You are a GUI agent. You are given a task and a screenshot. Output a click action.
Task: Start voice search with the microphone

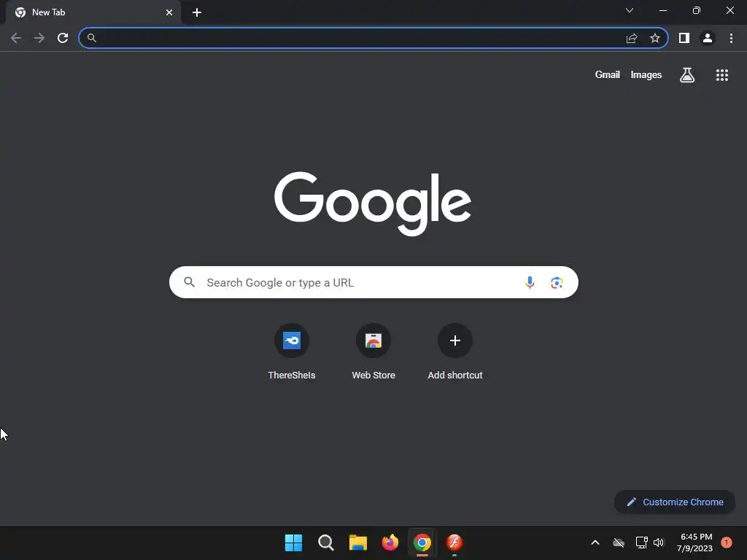click(530, 282)
